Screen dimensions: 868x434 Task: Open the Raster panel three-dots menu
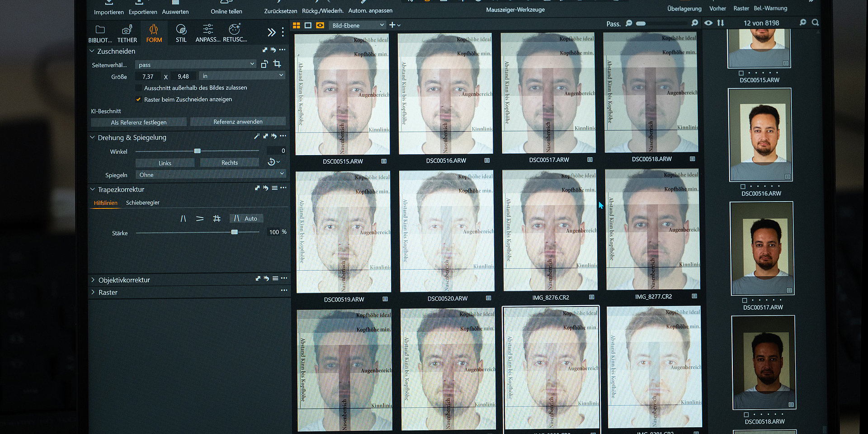coord(284,290)
